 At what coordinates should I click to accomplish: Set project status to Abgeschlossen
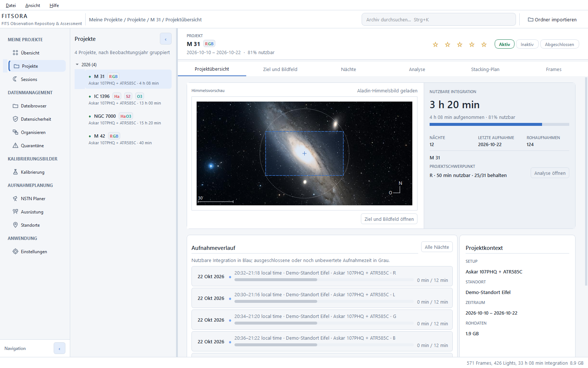[560, 44]
